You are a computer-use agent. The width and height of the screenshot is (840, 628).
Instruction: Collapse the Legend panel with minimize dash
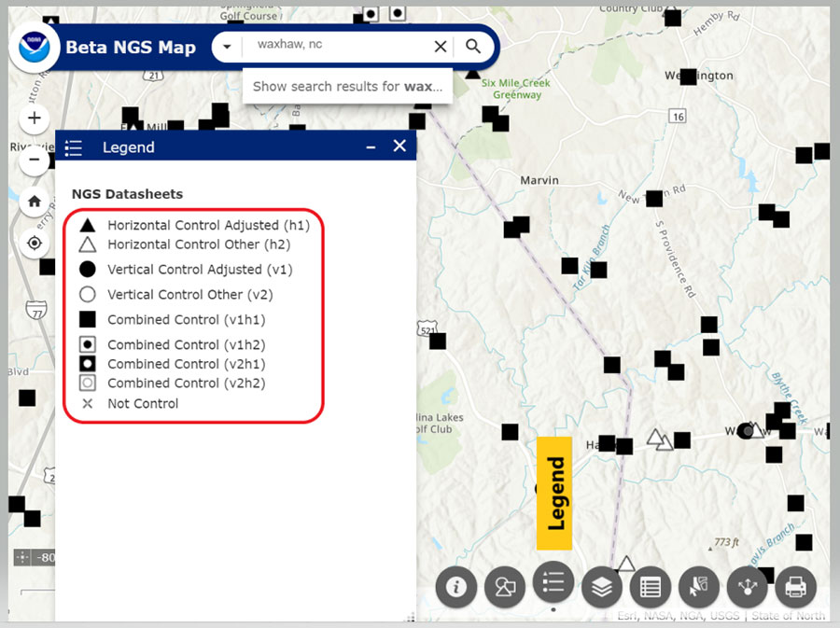371,147
